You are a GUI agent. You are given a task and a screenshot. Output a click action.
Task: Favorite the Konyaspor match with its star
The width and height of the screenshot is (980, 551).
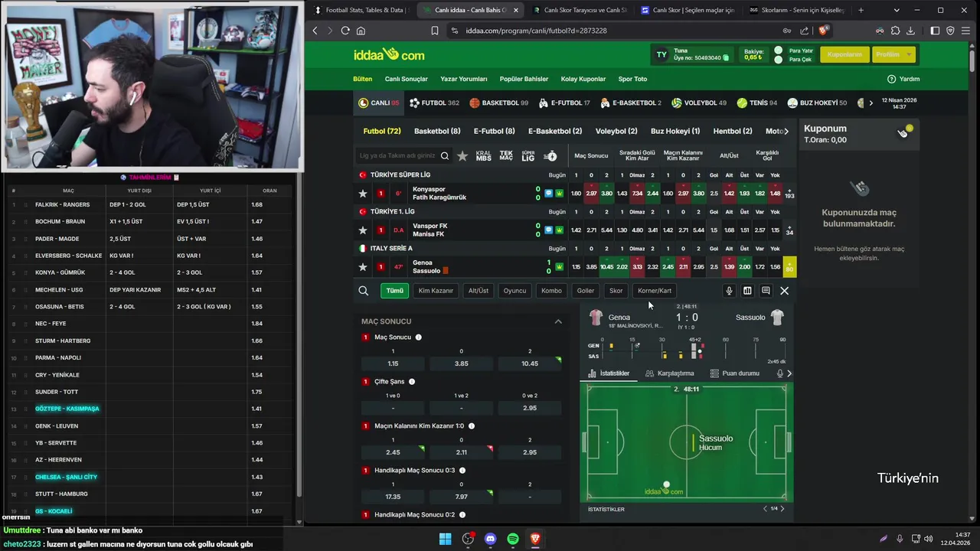363,194
